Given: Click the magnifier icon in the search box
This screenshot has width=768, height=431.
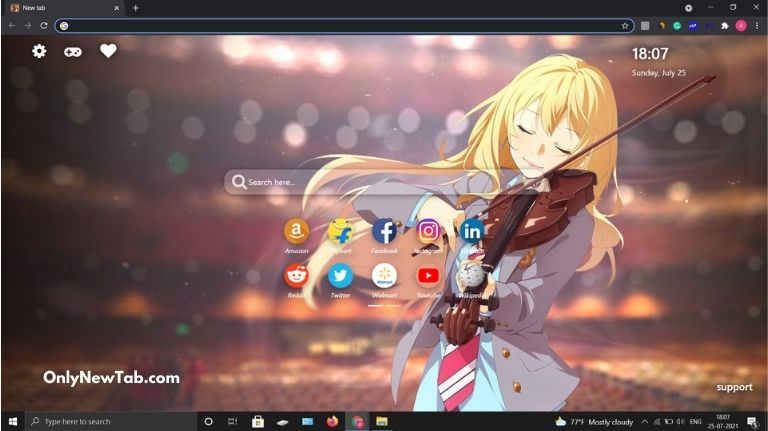Looking at the screenshot, I should click(239, 182).
